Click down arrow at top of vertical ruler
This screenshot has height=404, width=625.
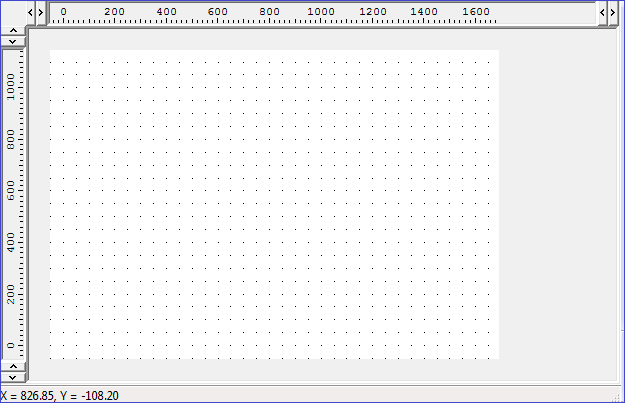pos(13,41)
